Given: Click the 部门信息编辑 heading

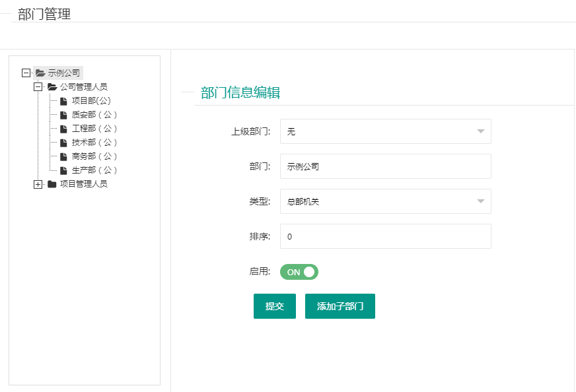Looking at the screenshot, I should pyautogui.click(x=240, y=92).
